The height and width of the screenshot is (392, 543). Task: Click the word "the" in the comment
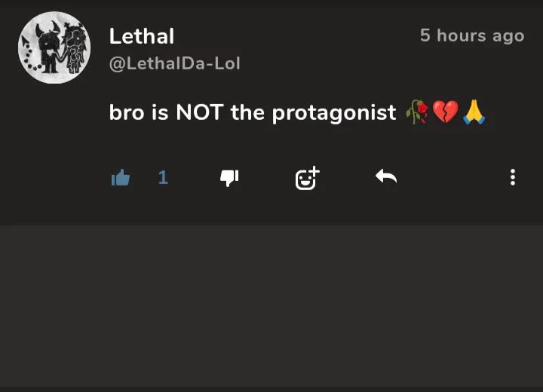[248, 113]
